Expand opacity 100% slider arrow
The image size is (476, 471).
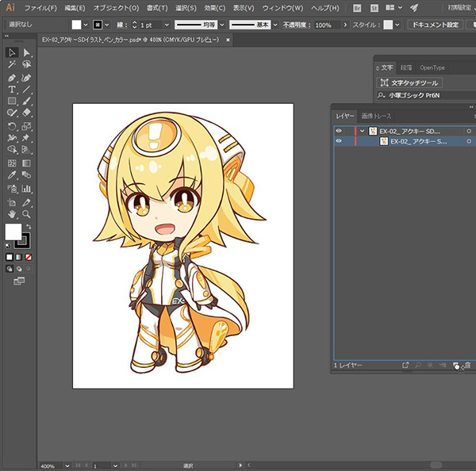coord(345,25)
